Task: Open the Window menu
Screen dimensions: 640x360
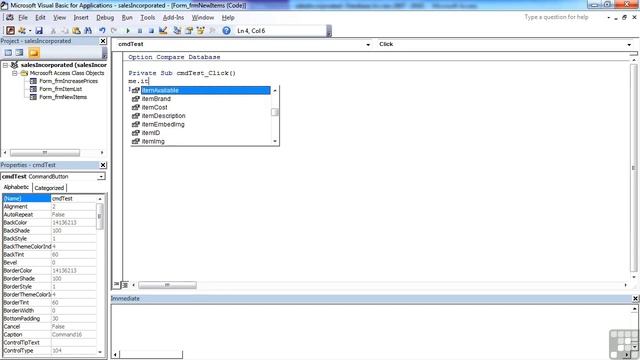Action: click(202, 18)
